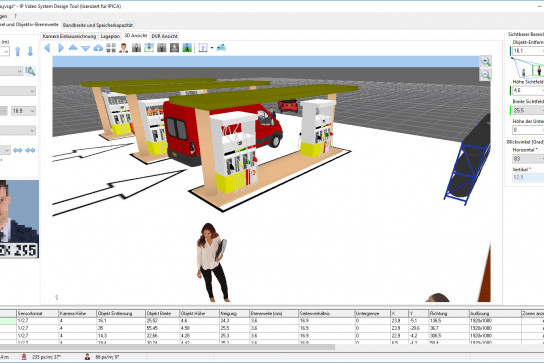This screenshot has width=544, height=363.
Task: Click the camera search magnifier icon
Action: [x=30, y=71]
